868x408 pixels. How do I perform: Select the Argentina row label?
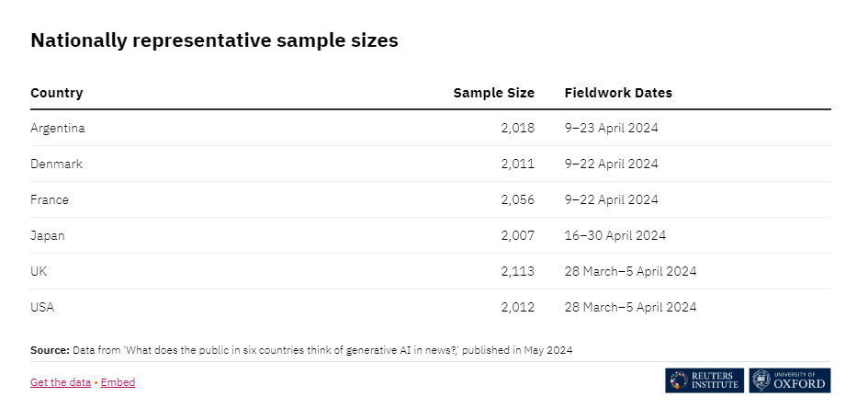[57, 128]
